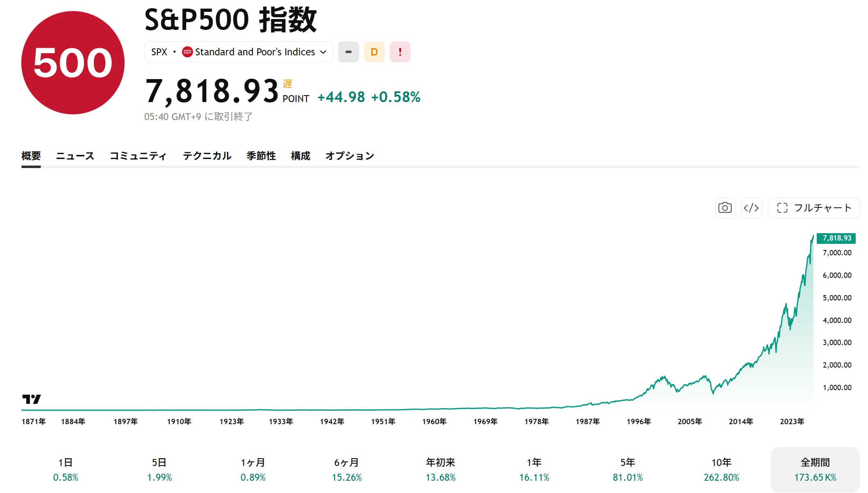868x493 pixels.
Task: Select the 5日 time range
Action: pos(159,470)
